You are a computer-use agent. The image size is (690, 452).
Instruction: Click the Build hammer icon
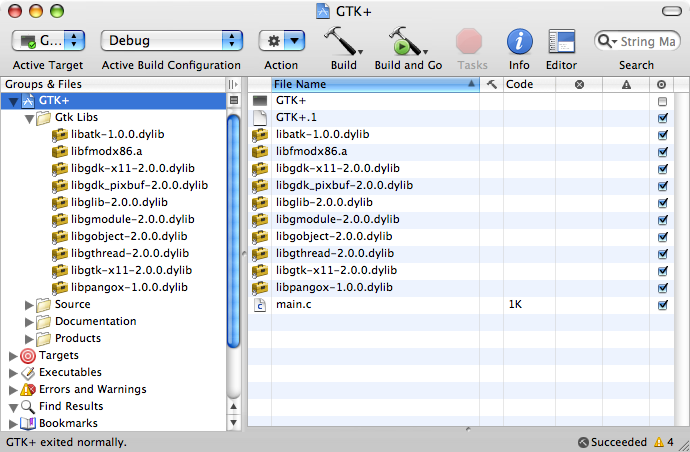click(x=341, y=41)
